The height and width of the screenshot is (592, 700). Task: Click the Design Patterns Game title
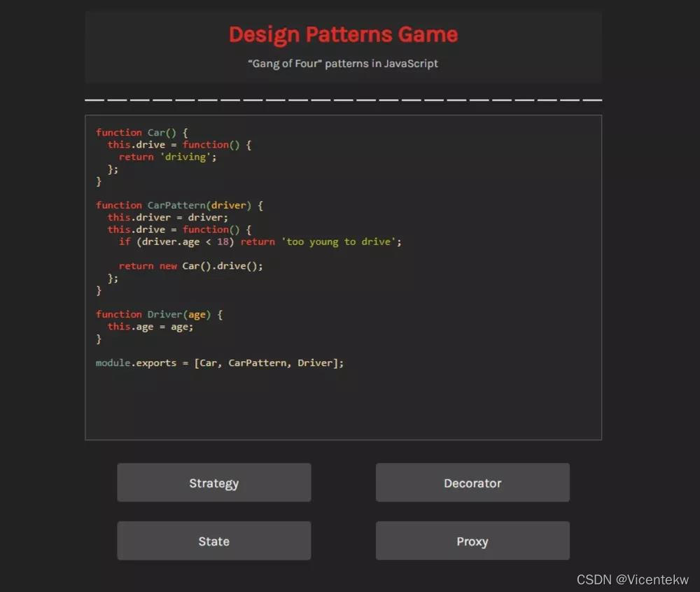click(x=343, y=35)
